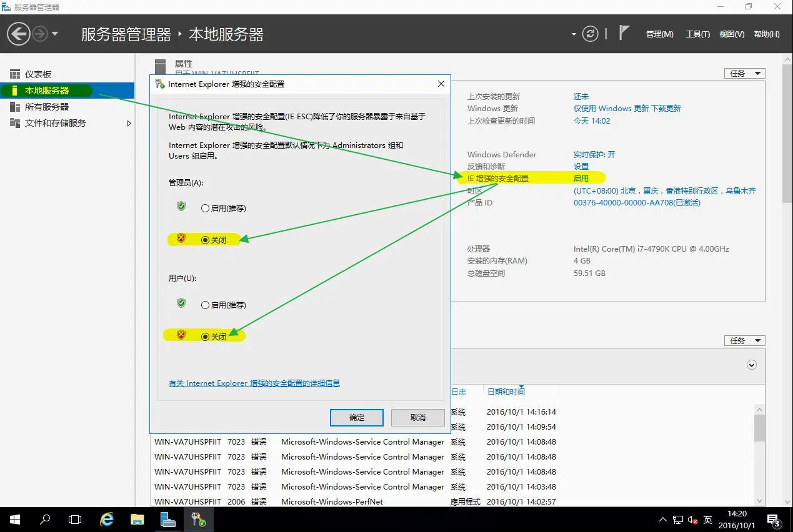Viewport: 793px width, 532px height.
Task: Open the 帮助(H) menu
Action: [x=767, y=34]
